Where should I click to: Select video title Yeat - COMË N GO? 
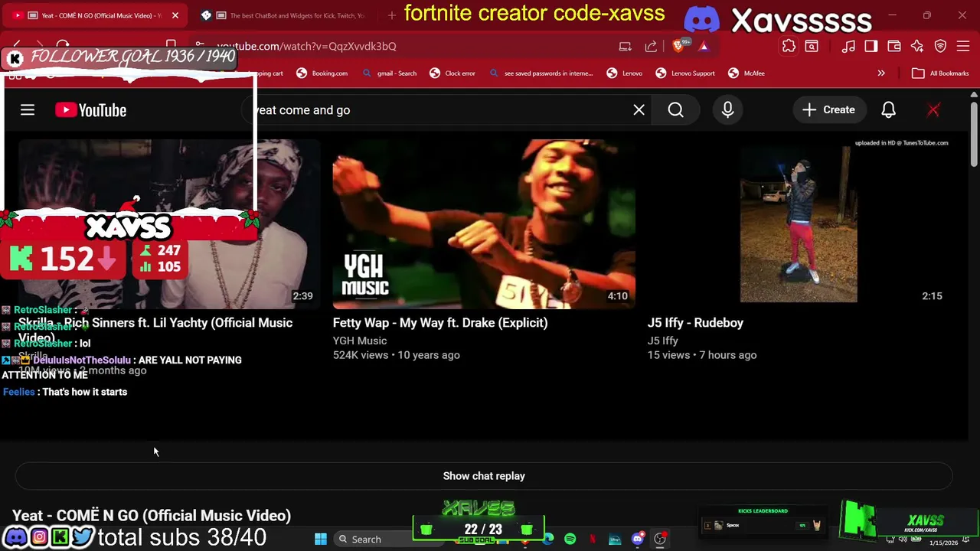[x=152, y=516]
